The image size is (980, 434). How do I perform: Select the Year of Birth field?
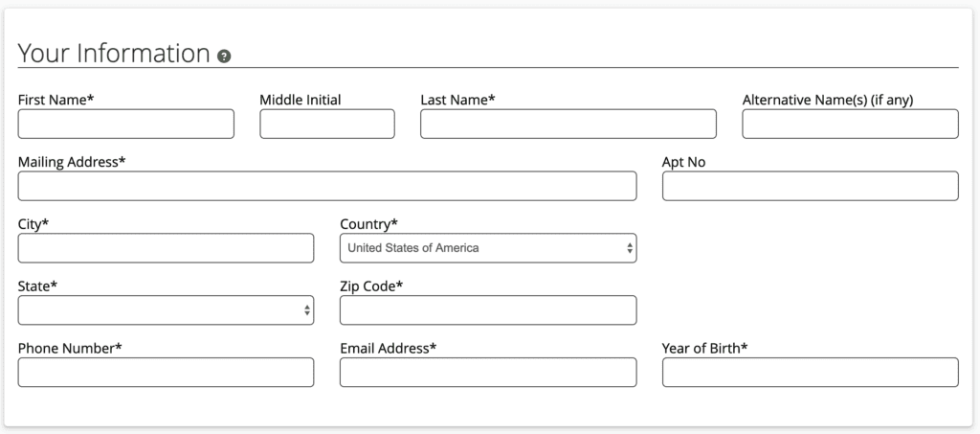[x=810, y=373]
